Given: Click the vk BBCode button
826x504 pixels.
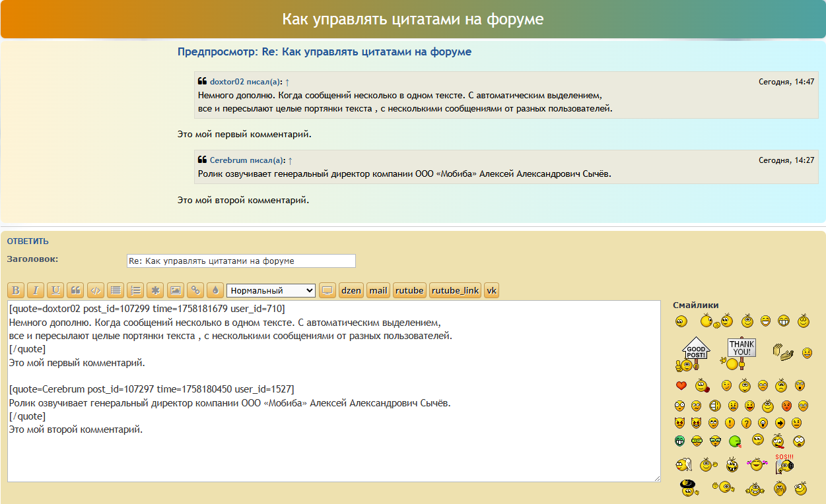Looking at the screenshot, I should pyautogui.click(x=492, y=290).
